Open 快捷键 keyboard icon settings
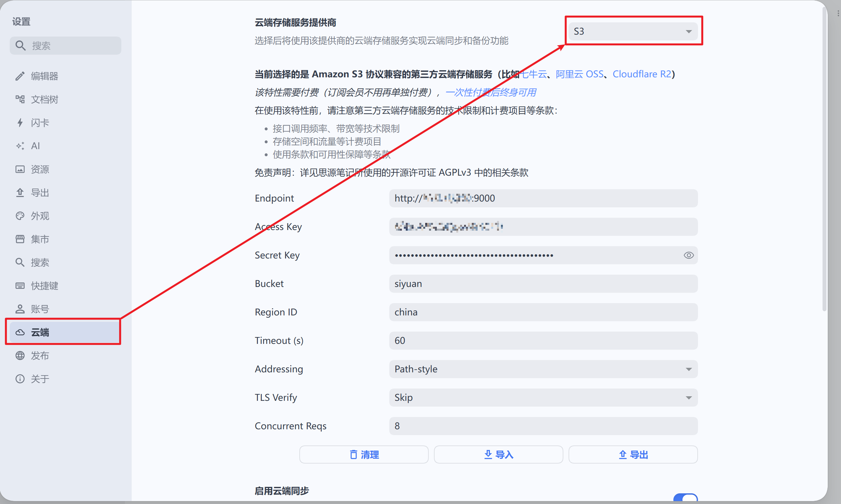841x504 pixels. 20,286
